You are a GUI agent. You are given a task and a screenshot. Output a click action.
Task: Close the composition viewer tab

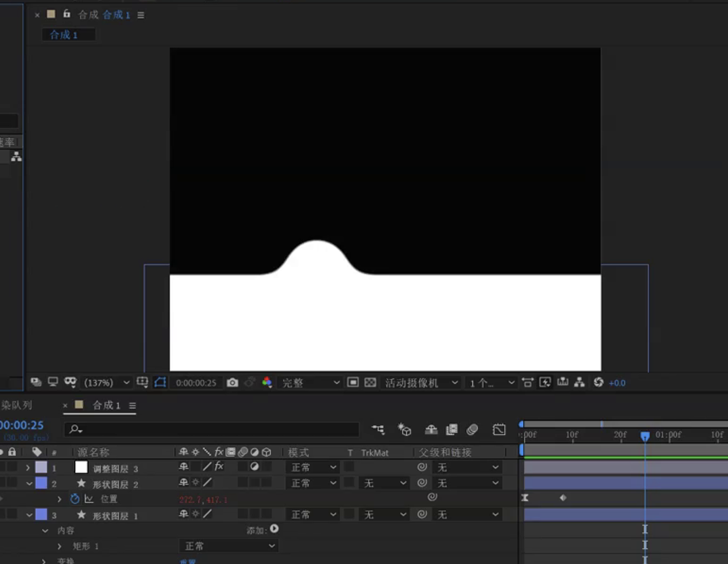coord(37,15)
